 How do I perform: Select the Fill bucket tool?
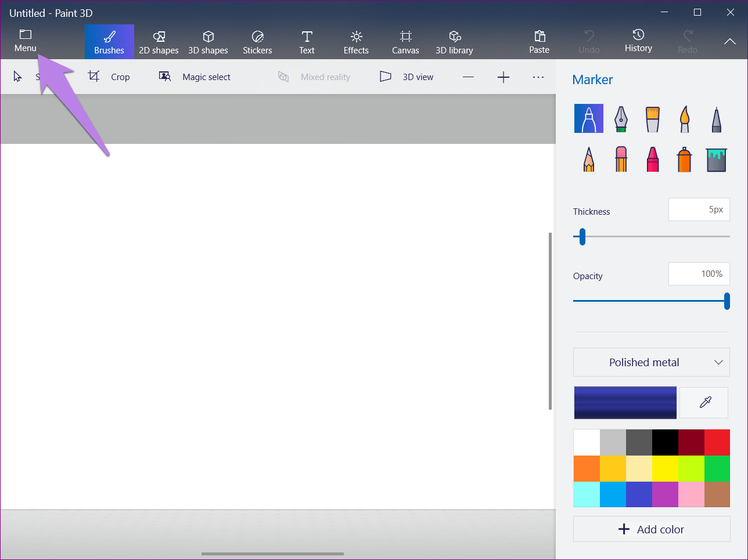[717, 159]
